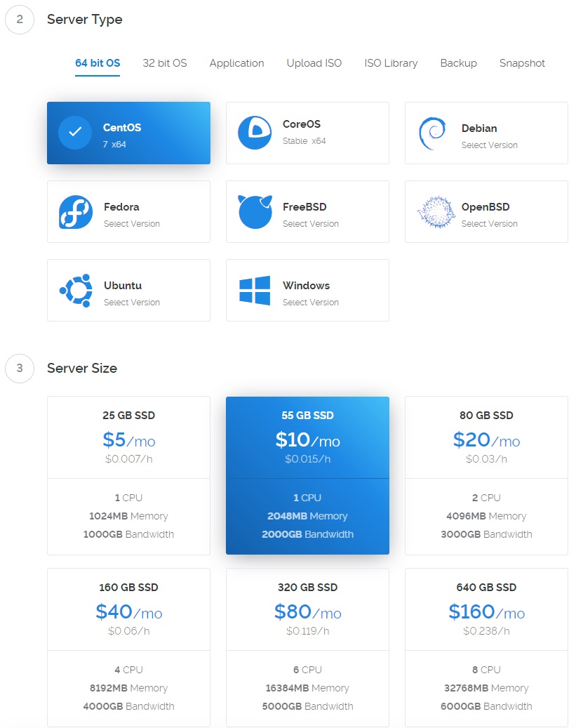Screen dimensions: 576x728
Task: Click the CentOS checkmark icon
Action: (x=75, y=133)
